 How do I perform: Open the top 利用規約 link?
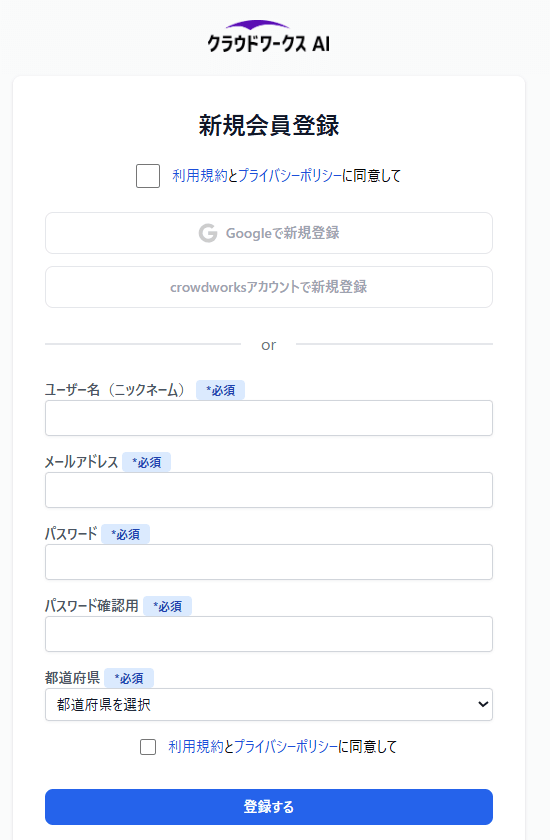(200, 176)
